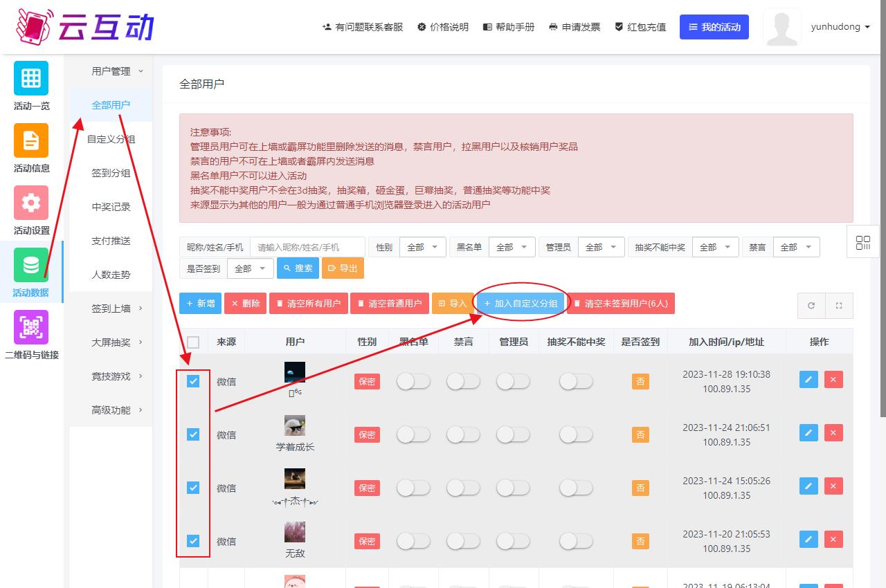
Task: Open the 活动设置 gear icon
Action: coord(31,203)
